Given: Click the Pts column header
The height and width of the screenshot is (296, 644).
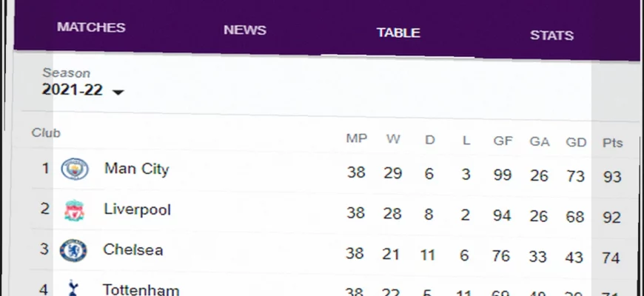Looking at the screenshot, I should 612,143.
